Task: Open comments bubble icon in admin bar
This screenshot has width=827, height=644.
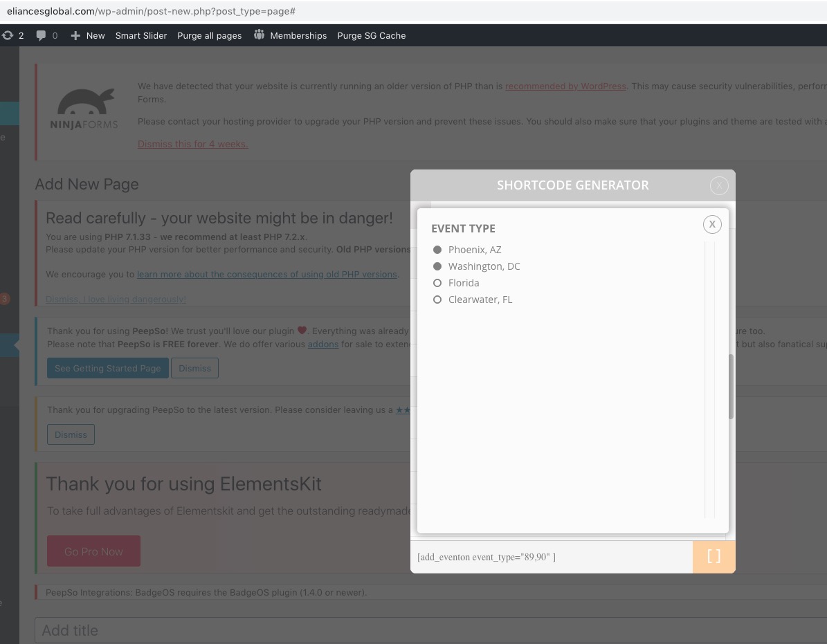Action: 41,35
